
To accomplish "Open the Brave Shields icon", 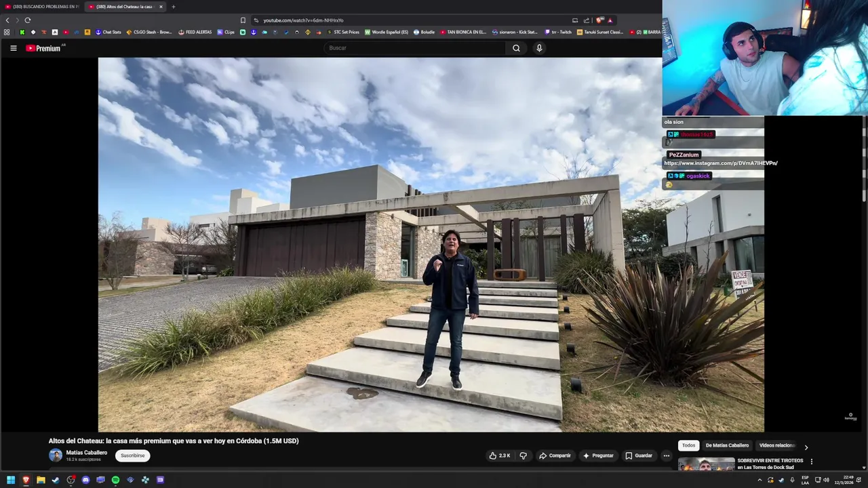I will (599, 20).
